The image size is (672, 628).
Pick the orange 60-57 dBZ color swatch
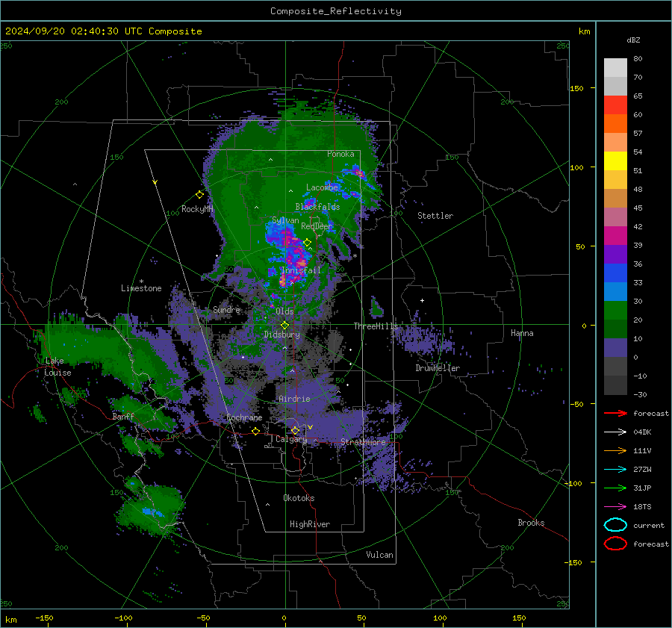[x=615, y=124]
